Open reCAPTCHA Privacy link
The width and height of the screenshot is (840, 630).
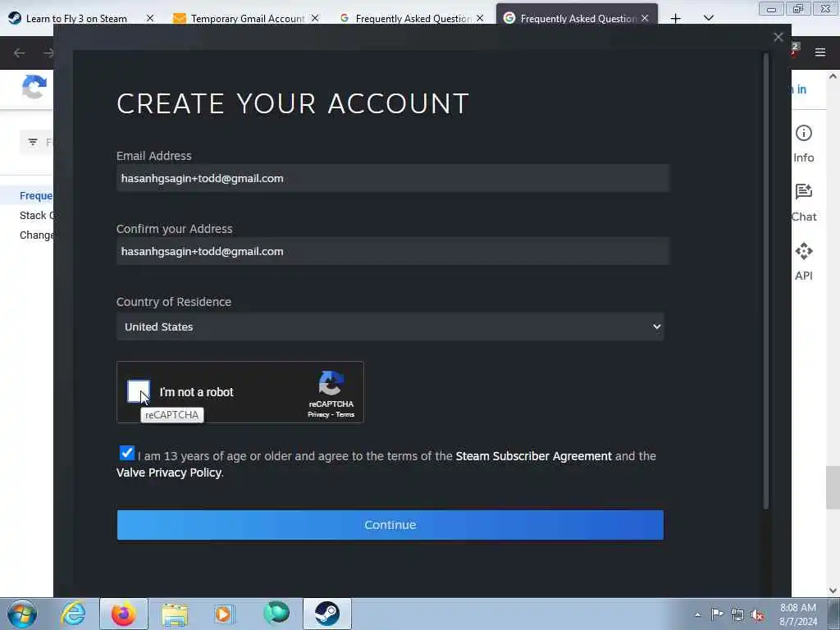(x=318, y=414)
